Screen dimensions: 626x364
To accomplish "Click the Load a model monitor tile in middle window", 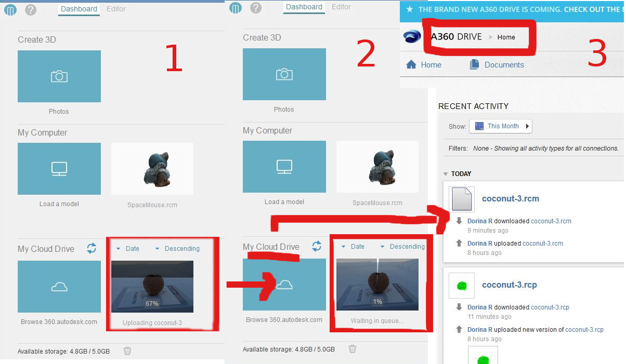I will coord(284,167).
